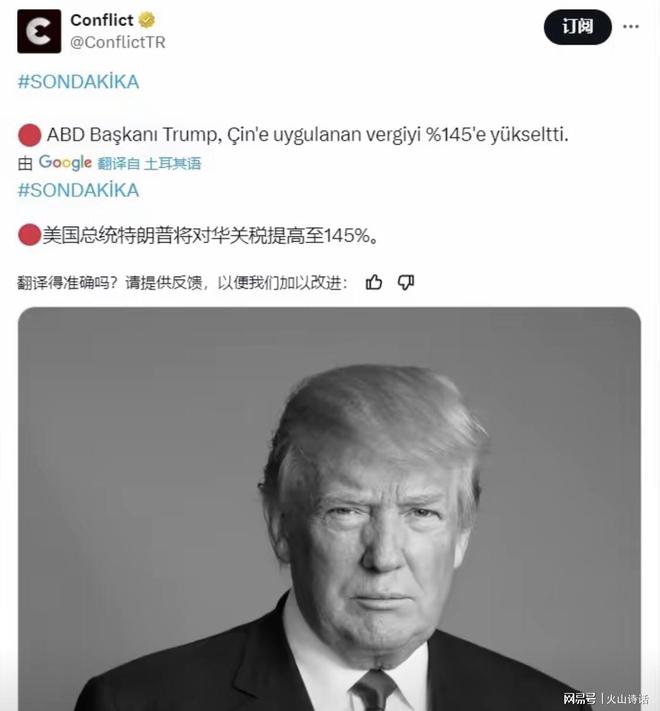Click the 翻译自 土耳其语 translation source link
The image size is (660, 711).
click(x=149, y=164)
